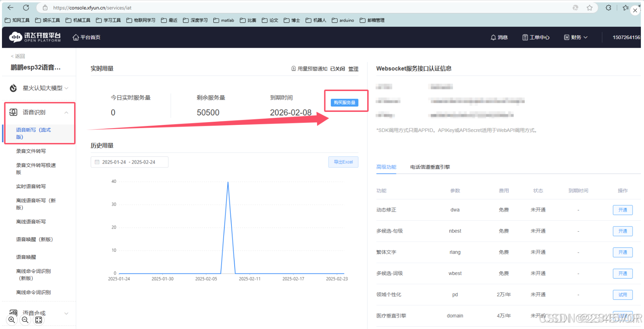The width and height of the screenshot is (644, 329).
Task: Click the expiry date 2026-02-08
Action: [291, 113]
